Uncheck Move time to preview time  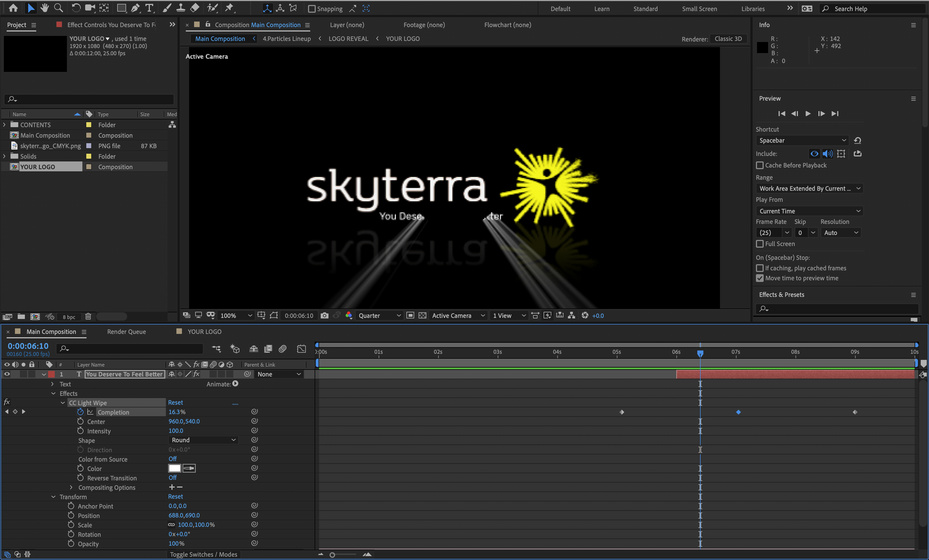coord(760,278)
